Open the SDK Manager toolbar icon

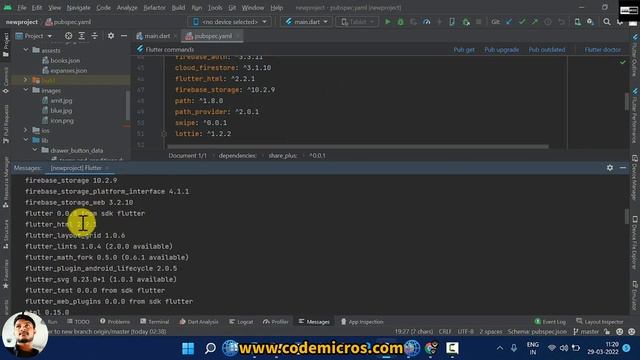pos(590,22)
